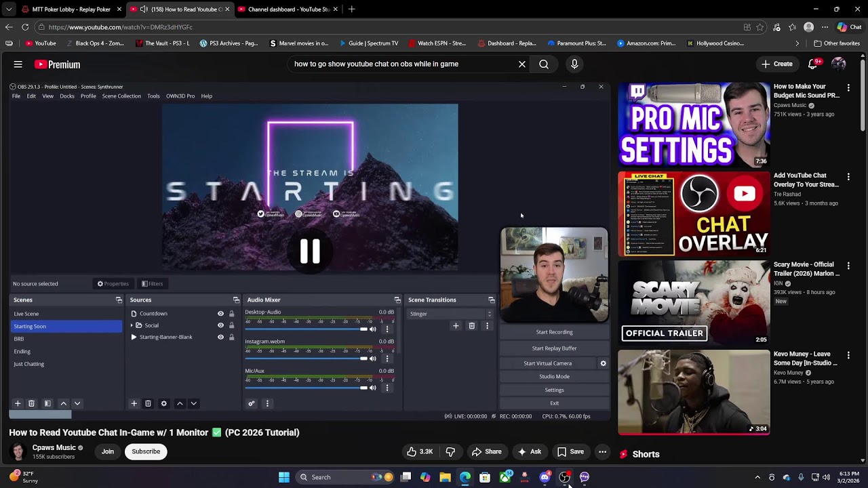Click the Join channel membership button
Viewport: 868px width, 488px height.
click(108, 451)
